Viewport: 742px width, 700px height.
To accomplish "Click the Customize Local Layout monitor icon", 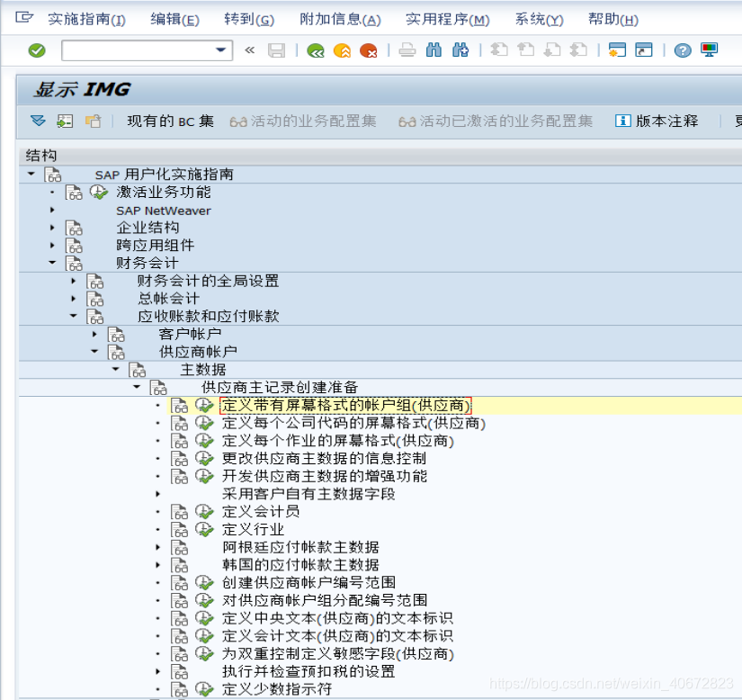I will point(710,49).
